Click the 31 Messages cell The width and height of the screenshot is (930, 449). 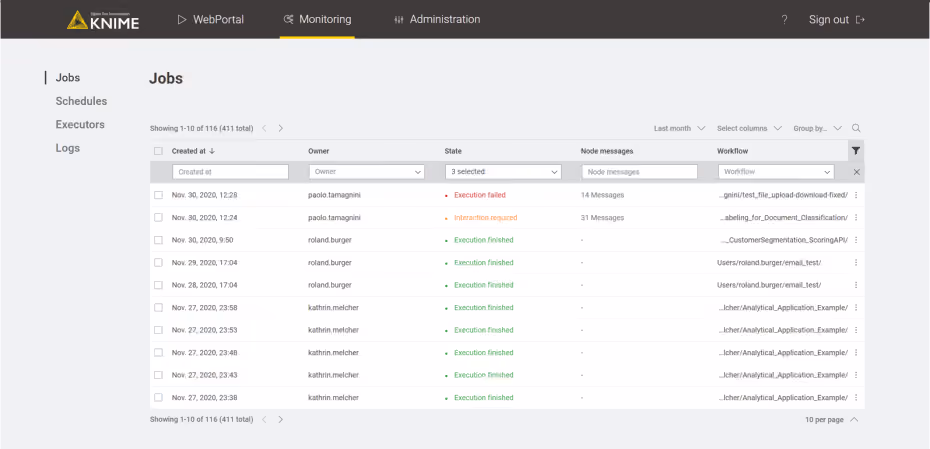pos(602,218)
